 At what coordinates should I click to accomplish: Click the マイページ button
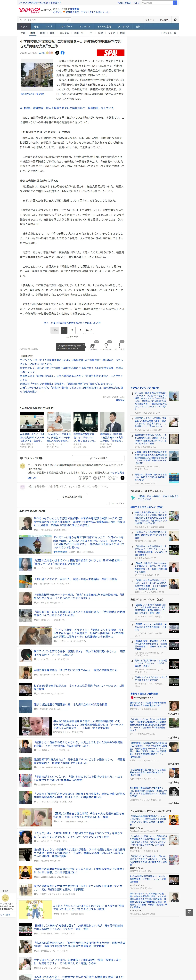coord(150,20)
